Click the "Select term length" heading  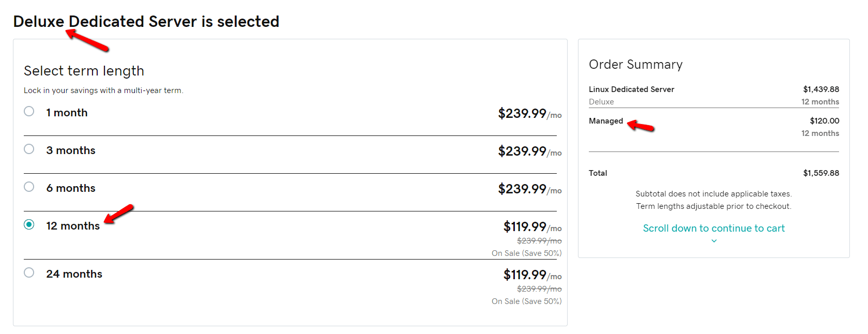tap(84, 71)
